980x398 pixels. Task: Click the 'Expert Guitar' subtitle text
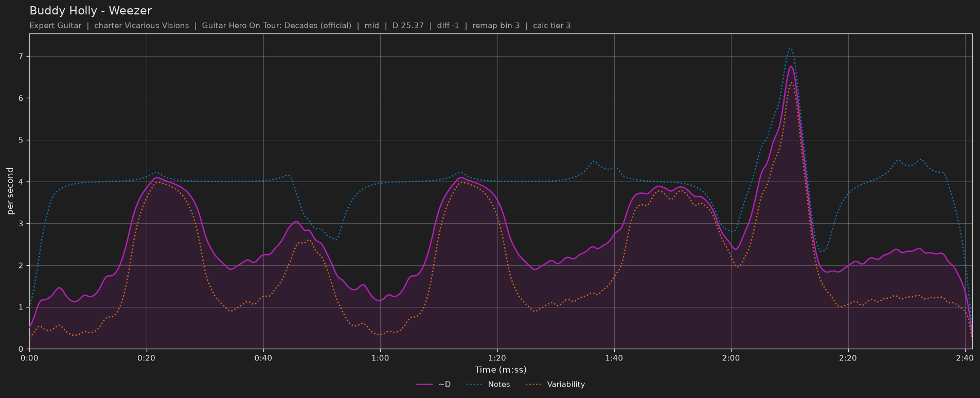[55, 25]
